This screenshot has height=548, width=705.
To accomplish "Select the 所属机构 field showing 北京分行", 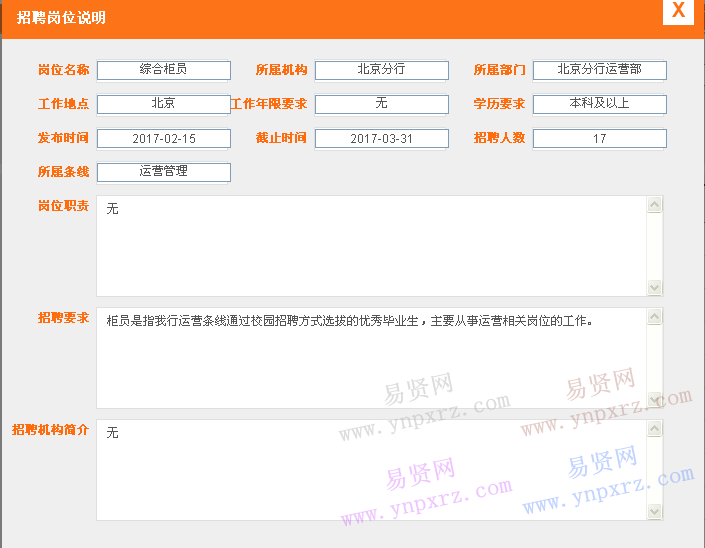I will click(381, 70).
